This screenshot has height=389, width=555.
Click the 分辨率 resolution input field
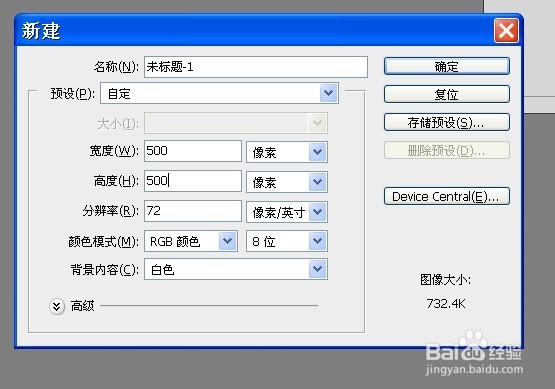[193, 211]
